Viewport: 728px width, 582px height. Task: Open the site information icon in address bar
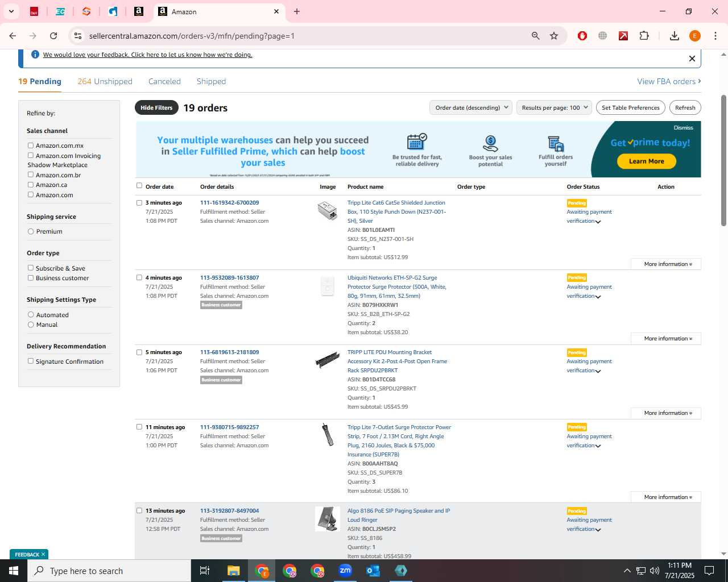[78, 36]
